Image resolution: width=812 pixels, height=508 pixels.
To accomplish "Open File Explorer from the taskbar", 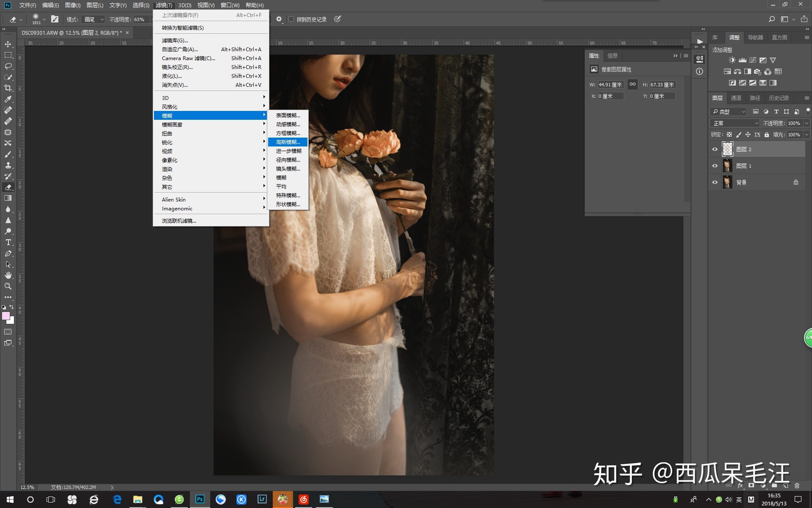I will [x=138, y=499].
